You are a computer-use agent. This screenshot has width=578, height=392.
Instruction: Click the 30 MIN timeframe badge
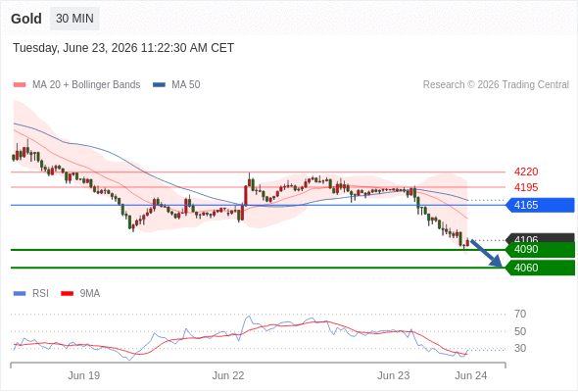[74, 19]
